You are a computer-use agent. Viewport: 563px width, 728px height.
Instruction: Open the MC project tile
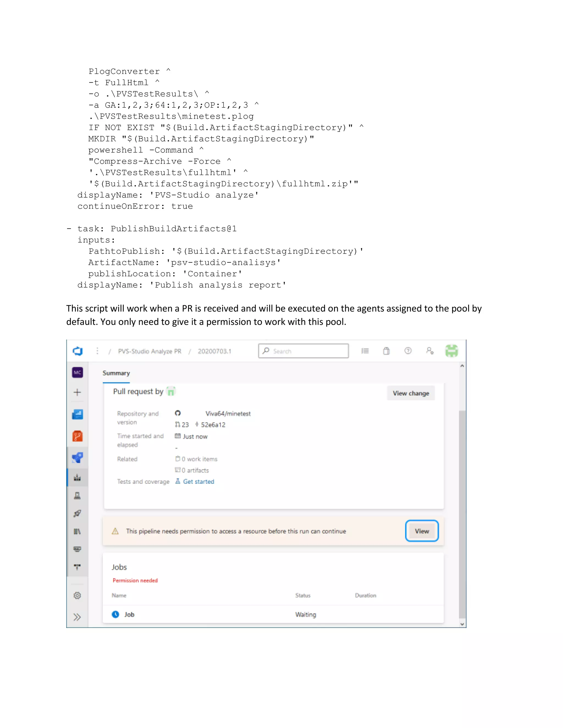pyautogui.click(x=77, y=372)
